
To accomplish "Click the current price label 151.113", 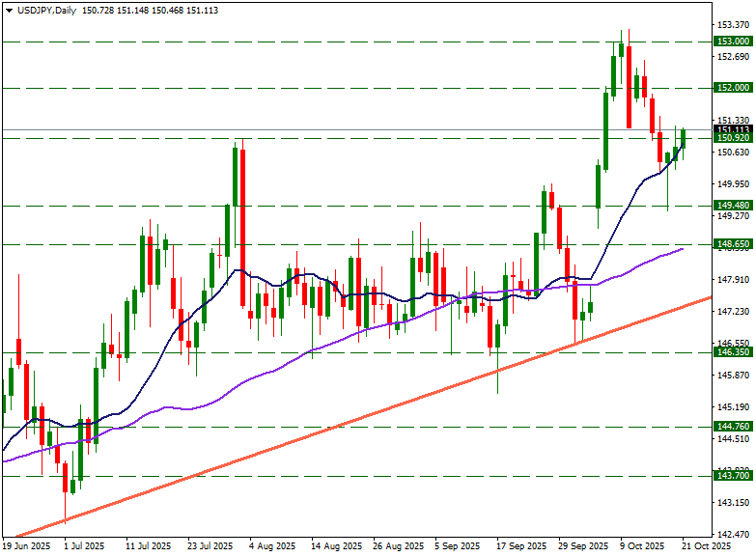I will point(733,129).
